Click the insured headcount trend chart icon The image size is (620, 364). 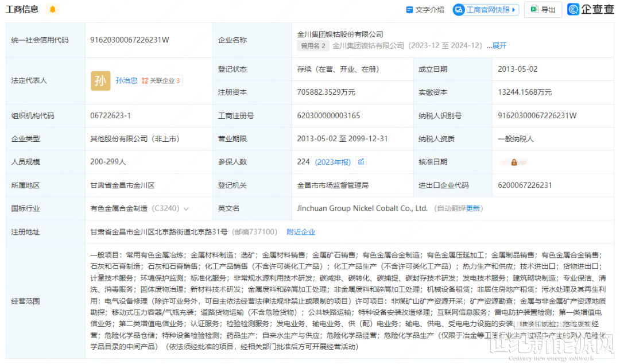(x=361, y=161)
